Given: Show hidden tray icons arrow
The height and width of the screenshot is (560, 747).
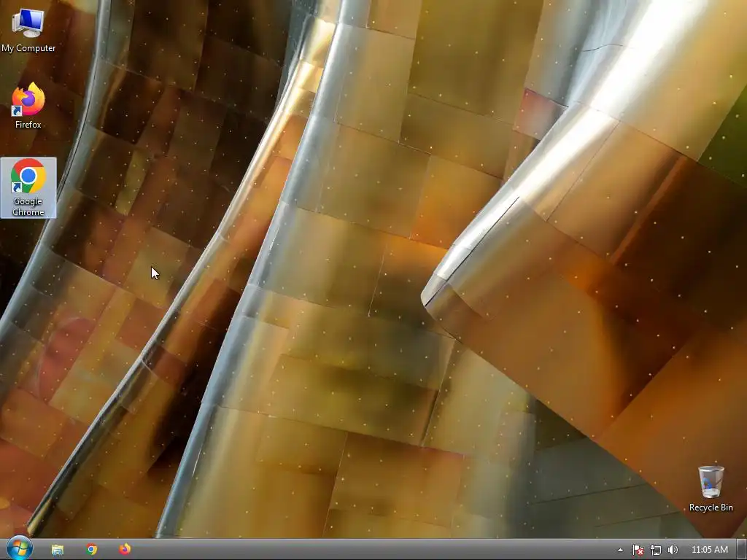Looking at the screenshot, I should click(x=620, y=550).
